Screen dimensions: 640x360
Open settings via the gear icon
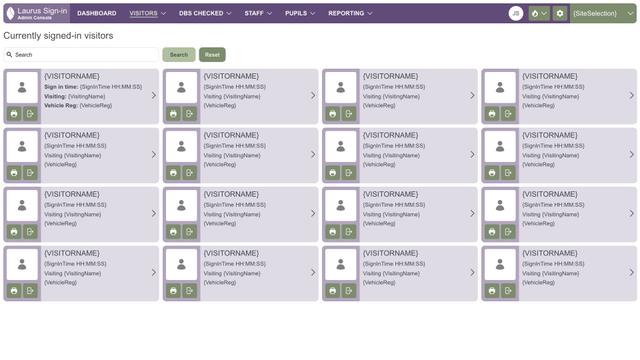tap(560, 13)
